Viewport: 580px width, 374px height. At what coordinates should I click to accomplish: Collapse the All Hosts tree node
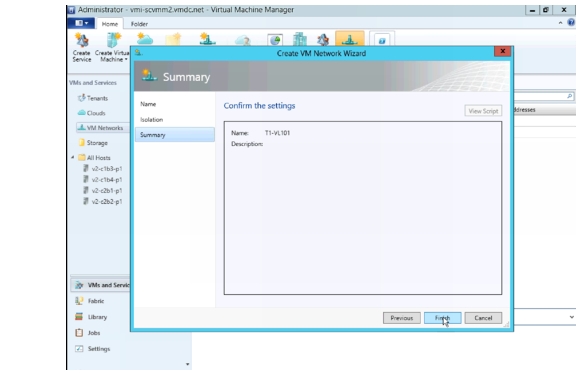[x=72, y=158]
